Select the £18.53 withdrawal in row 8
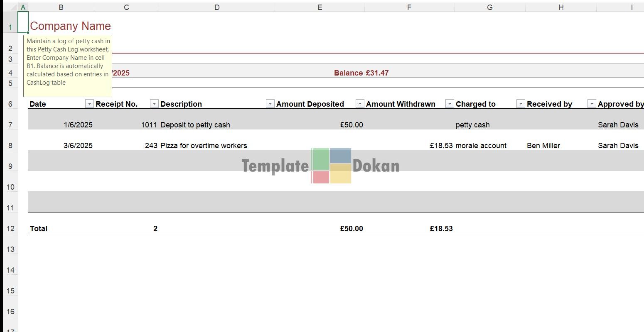The width and height of the screenshot is (644, 332). pos(441,146)
